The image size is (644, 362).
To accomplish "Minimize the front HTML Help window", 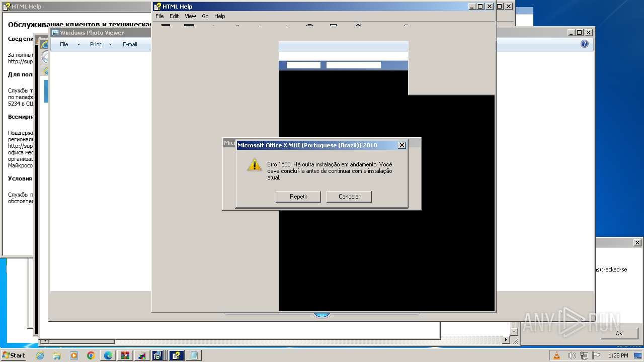I will point(472,7).
